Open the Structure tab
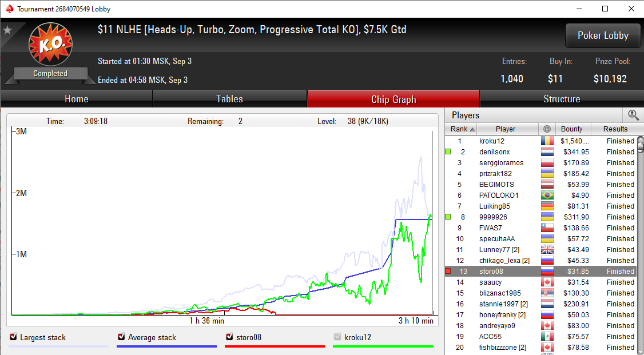The height and width of the screenshot is (355, 644). coord(561,99)
